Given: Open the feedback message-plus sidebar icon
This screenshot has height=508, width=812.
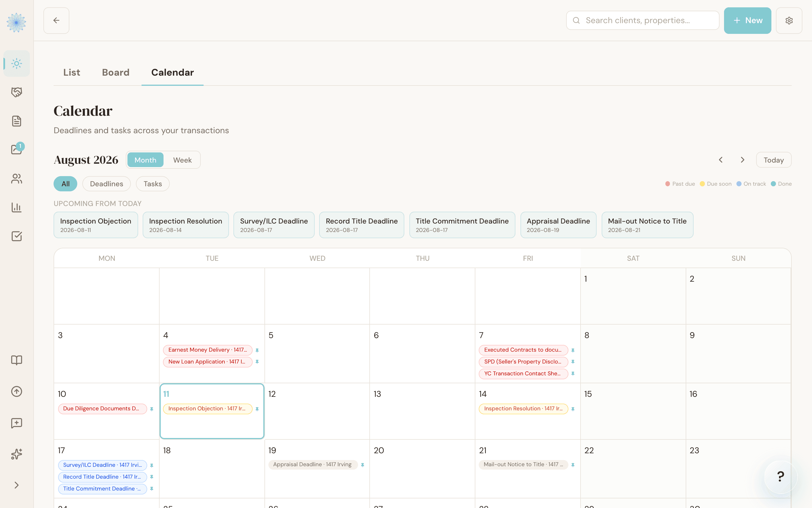Looking at the screenshot, I should [x=16, y=423].
